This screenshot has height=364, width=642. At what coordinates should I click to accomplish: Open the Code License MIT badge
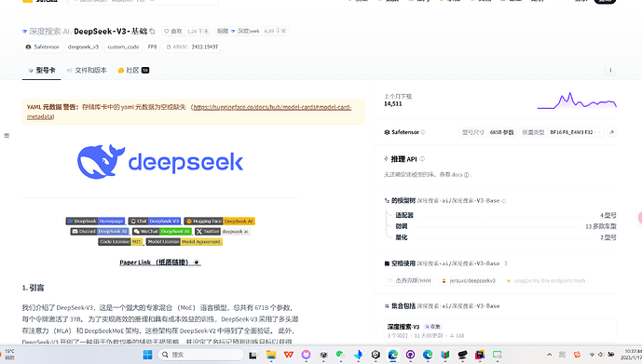tap(120, 242)
